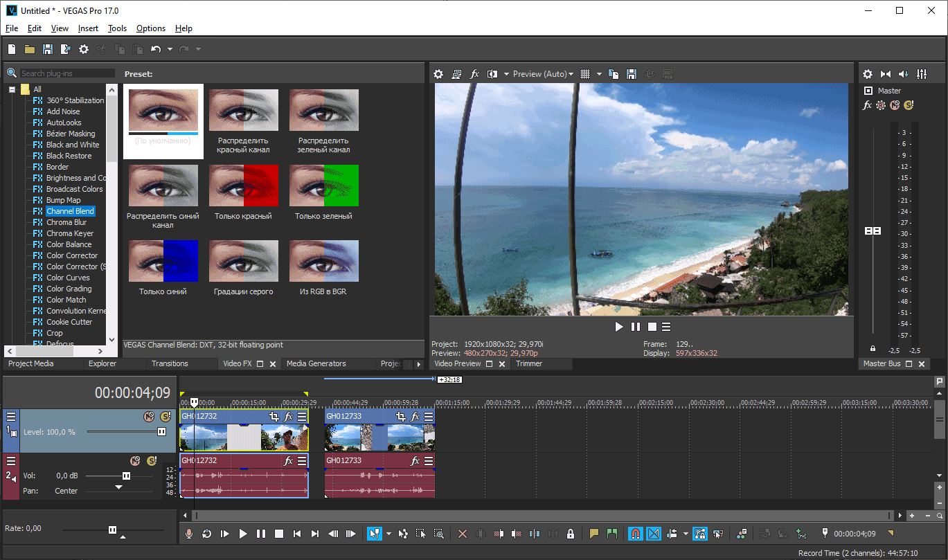Image resolution: width=948 pixels, height=560 pixels.
Task: Open Project Properties from the main toolbar
Action: tap(84, 49)
